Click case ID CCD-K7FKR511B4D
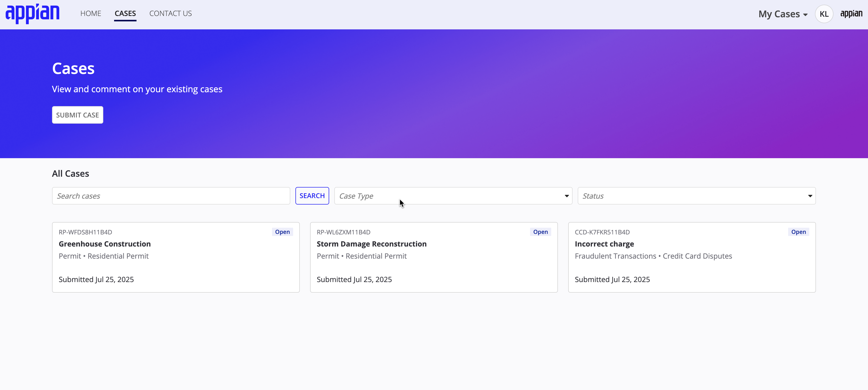868x390 pixels. 602,232
